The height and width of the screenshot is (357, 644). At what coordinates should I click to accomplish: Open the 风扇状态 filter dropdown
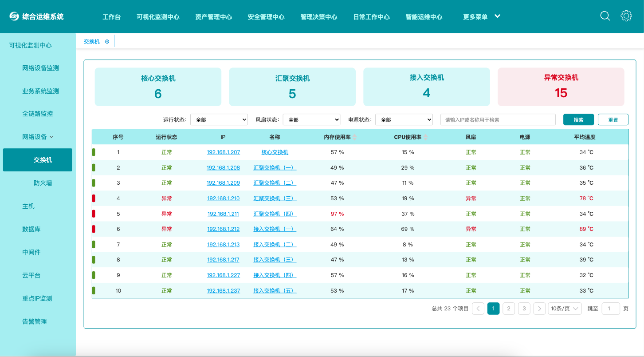pos(311,120)
